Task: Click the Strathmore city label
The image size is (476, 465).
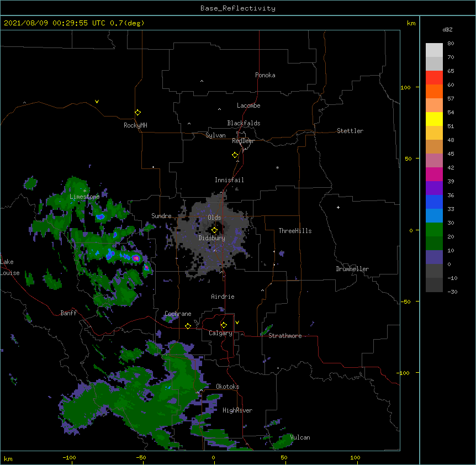Action: coord(285,336)
